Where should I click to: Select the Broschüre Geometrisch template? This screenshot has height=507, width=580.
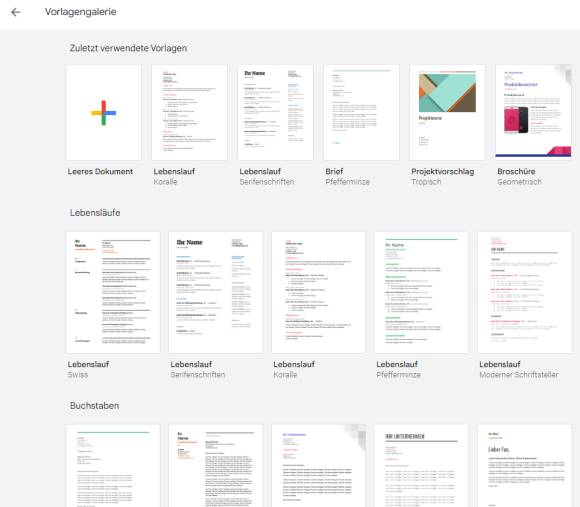[x=533, y=112]
